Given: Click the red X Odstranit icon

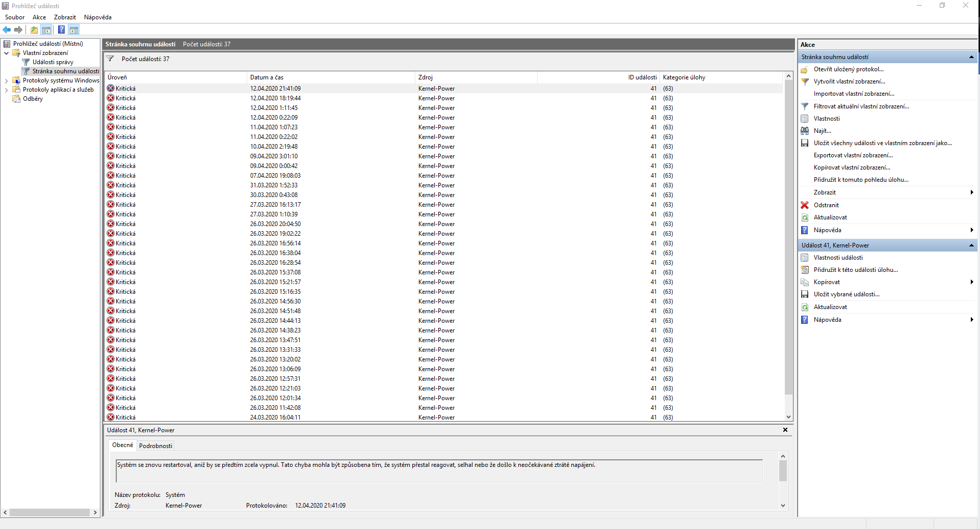Looking at the screenshot, I should [x=805, y=205].
